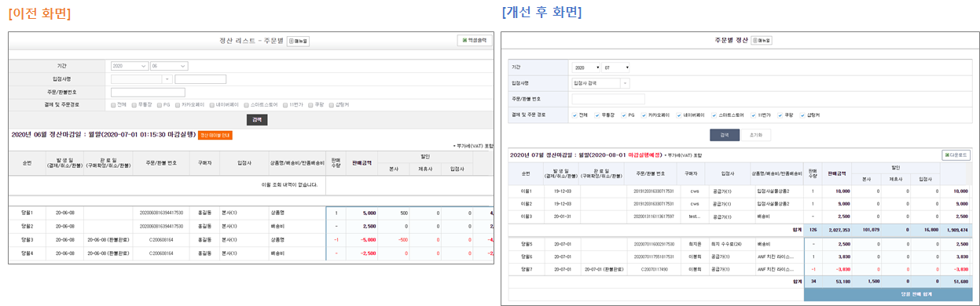Viewport: 980px width, 306px height.
Task: Click 당월 판매 합계 footer bar
Action: click(888, 293)
